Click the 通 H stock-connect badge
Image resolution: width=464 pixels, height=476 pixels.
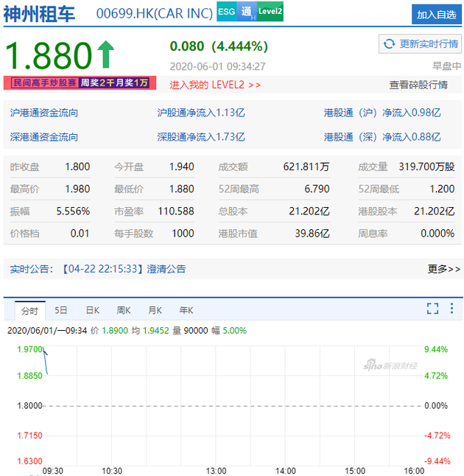click(x=247, y=12)
